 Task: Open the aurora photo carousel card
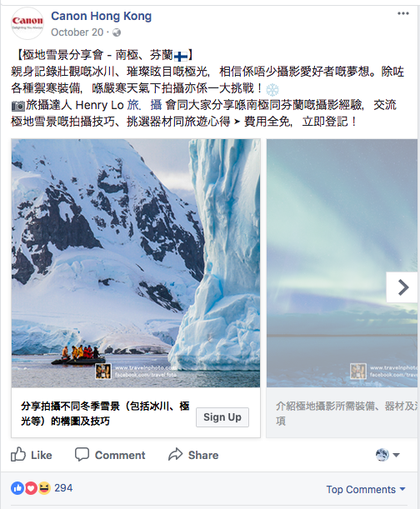tap(342, 263)
